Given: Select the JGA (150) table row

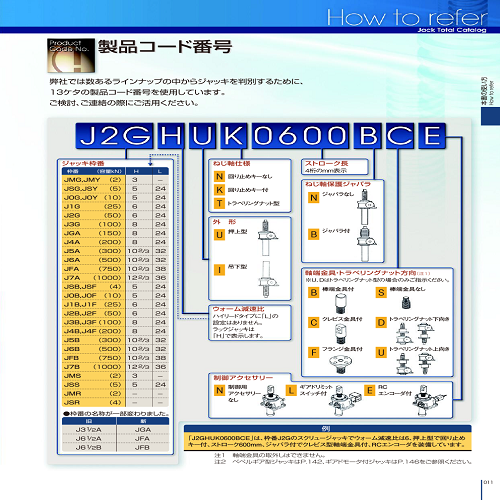Looking at the screenshot, I should pos(115,233).
